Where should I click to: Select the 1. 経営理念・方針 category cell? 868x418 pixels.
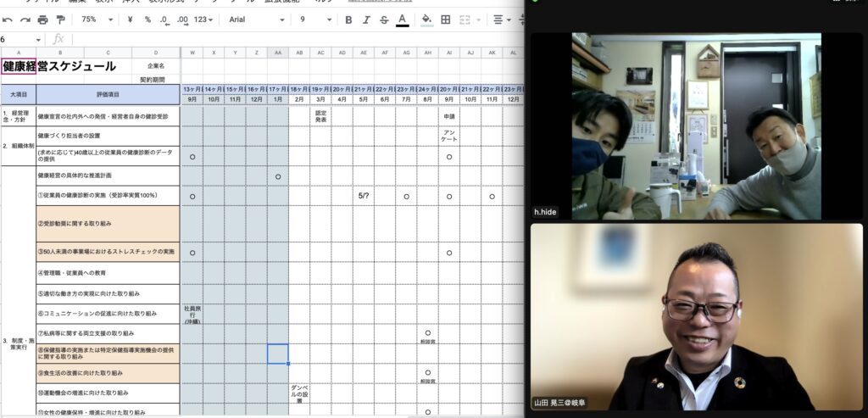19,115
